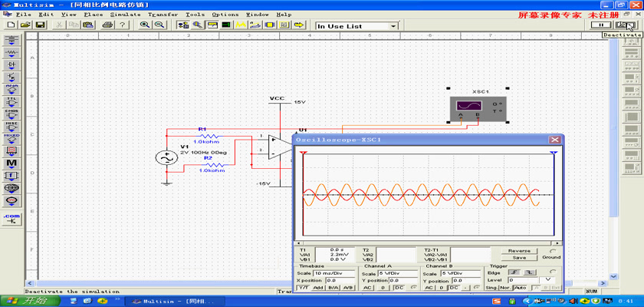The height and width of the screenshot is (307, 644).
Task: Open the Transfer menu
Action: 163,15
